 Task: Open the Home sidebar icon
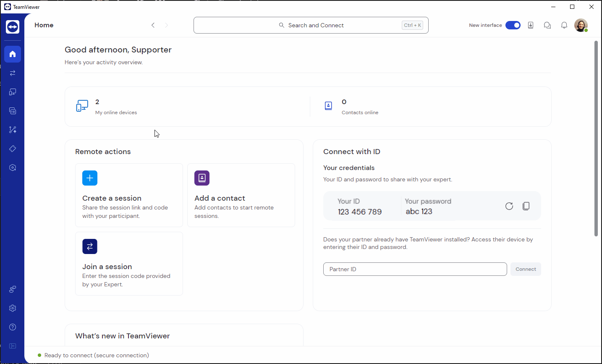(13, 54)
